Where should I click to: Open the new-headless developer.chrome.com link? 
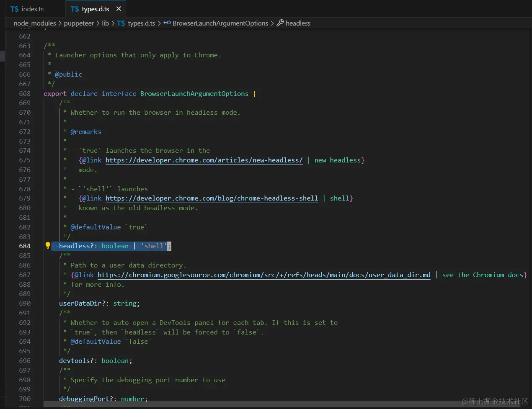tap(204, 160)
